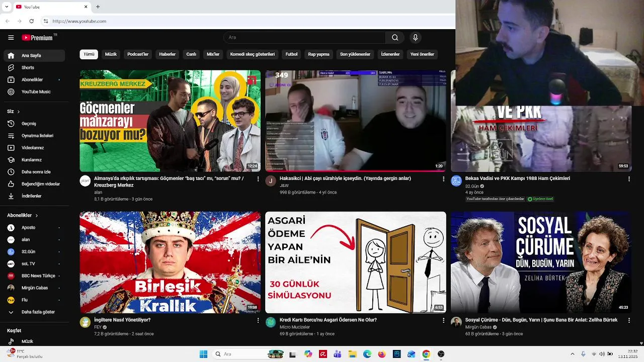Image resolution: width=644 pixels, height=362 pixels.
Task: Open Mirgün Cabas sidebar channel
Action: click(34, 288)
